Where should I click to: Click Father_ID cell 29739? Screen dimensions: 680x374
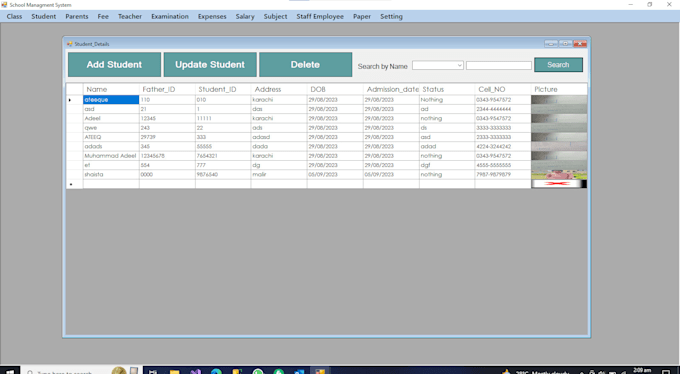pyautogui.click(x=167, y=137)
